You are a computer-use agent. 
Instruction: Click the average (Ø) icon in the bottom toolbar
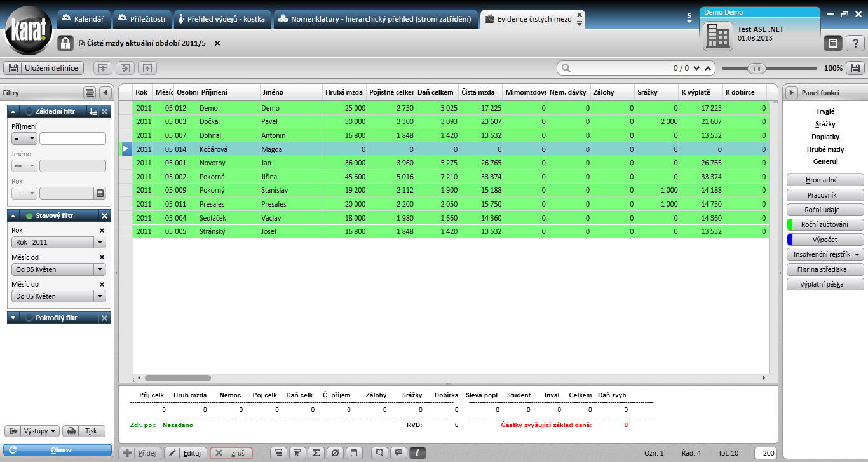click(336, 453)
